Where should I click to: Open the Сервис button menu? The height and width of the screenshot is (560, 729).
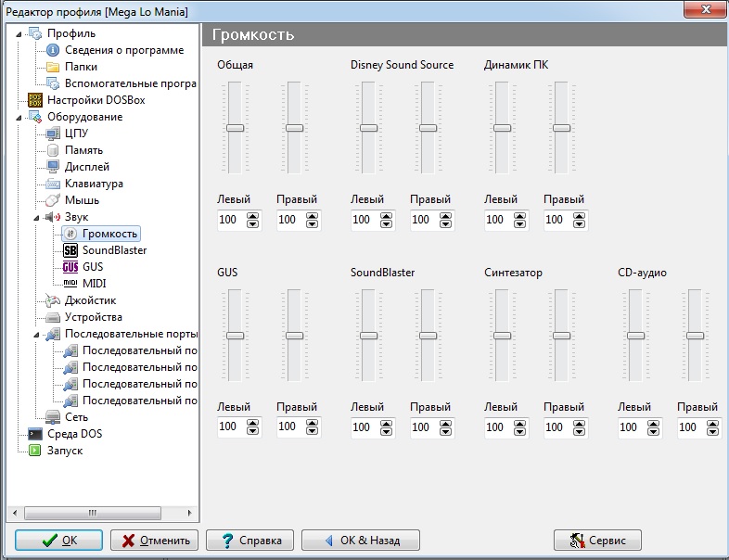[x=597, y=540]
